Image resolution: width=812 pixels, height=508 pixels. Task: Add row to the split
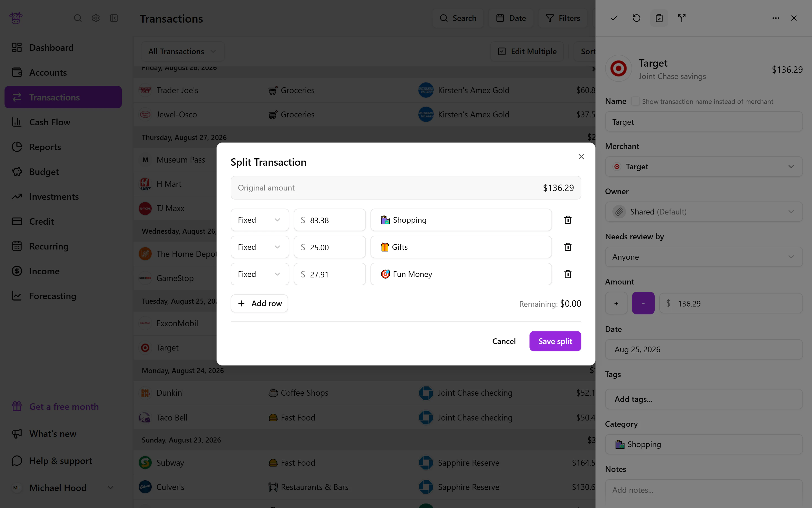coord(259,303)
